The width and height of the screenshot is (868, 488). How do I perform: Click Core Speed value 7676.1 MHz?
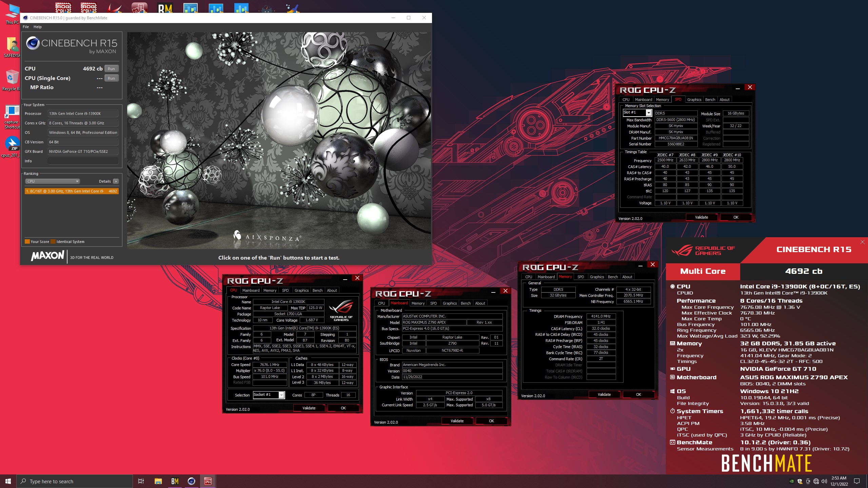click(x=270, y=365)
